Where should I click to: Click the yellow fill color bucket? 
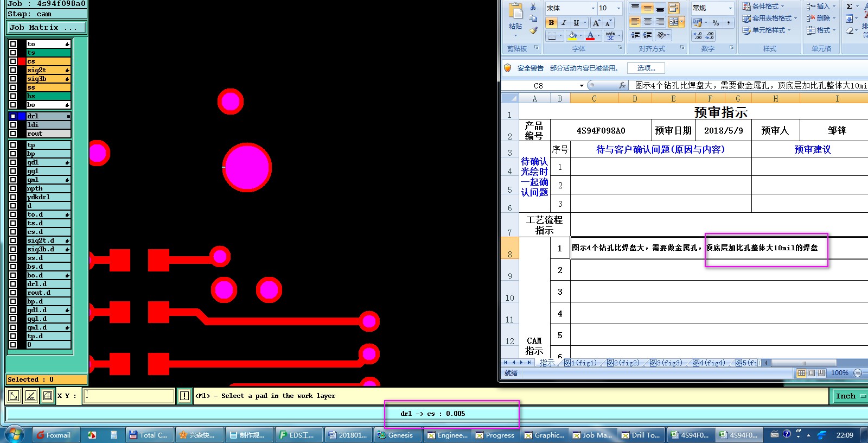pos(572,36)
